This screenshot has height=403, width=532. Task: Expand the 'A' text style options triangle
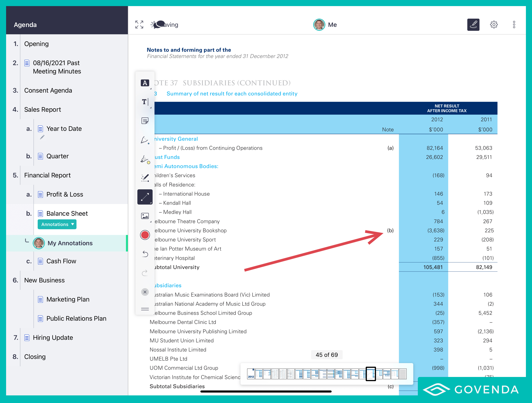(x=151, y=89)
